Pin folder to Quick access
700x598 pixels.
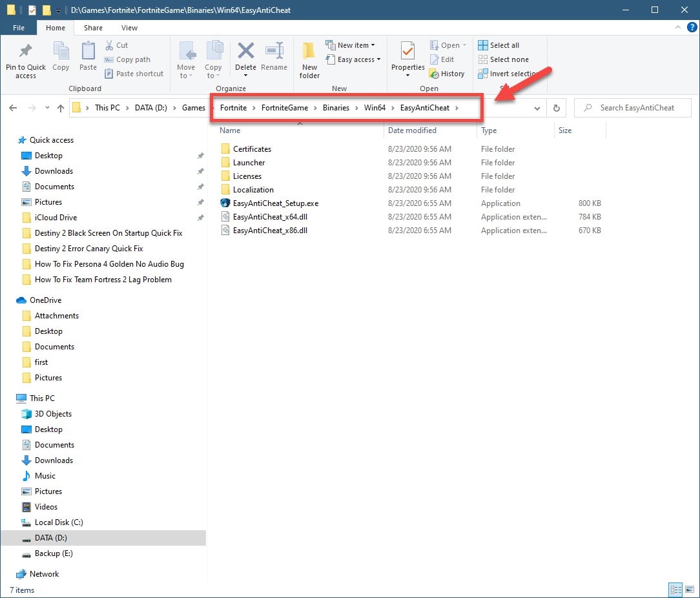pyautogui.click(x=25, y=61)
